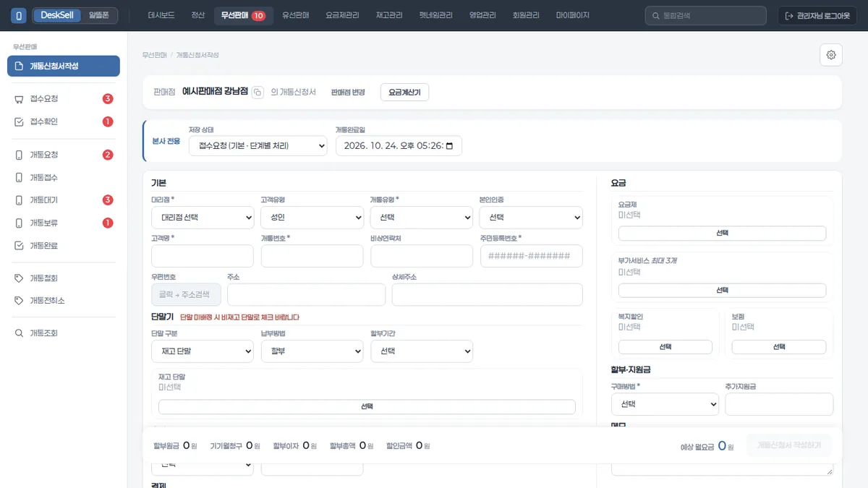
Task: Click 선택 button under 요금제
Action: click(722, 234)
